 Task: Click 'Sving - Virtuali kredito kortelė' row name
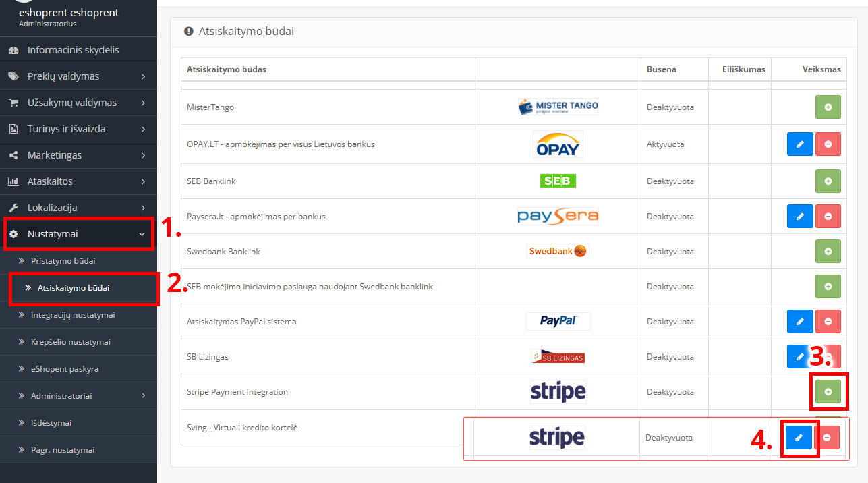(242, 428)
